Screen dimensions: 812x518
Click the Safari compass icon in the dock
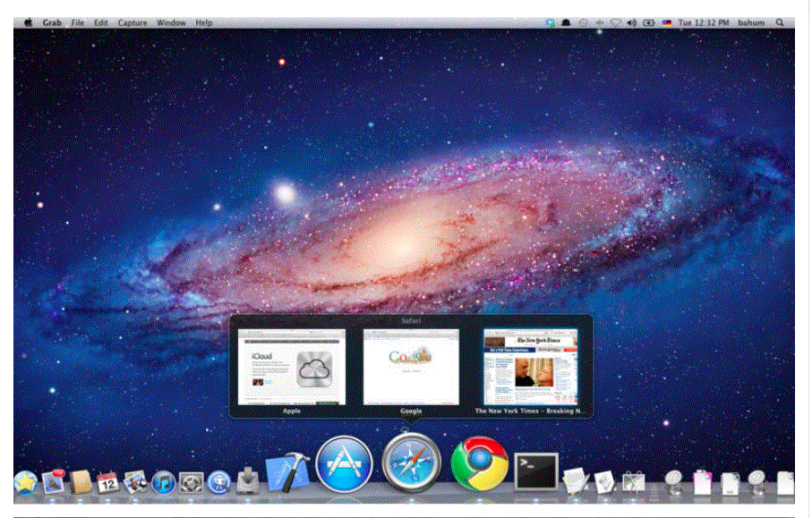411,463
